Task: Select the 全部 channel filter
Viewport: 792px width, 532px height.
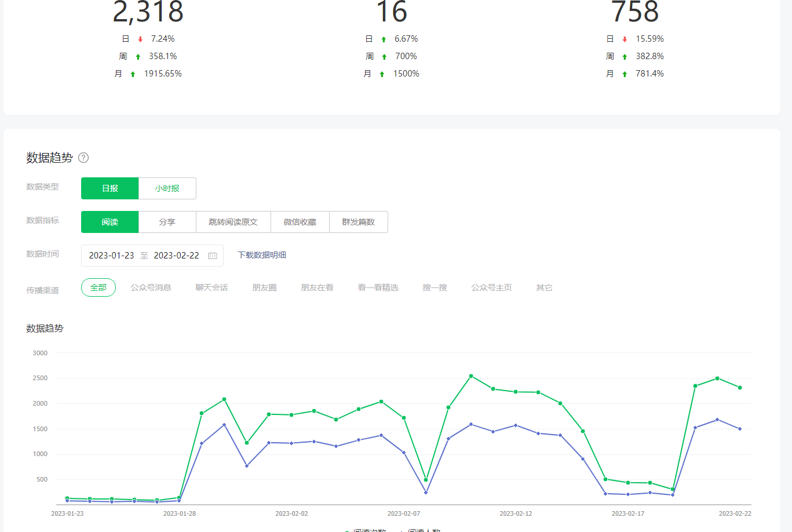Action: click(x=98, y=287)
